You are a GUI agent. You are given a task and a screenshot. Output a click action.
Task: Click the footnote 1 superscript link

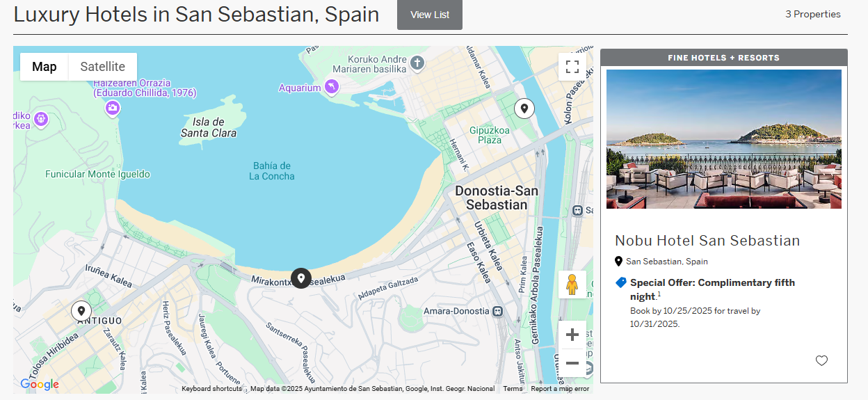[x=659, y=294]
